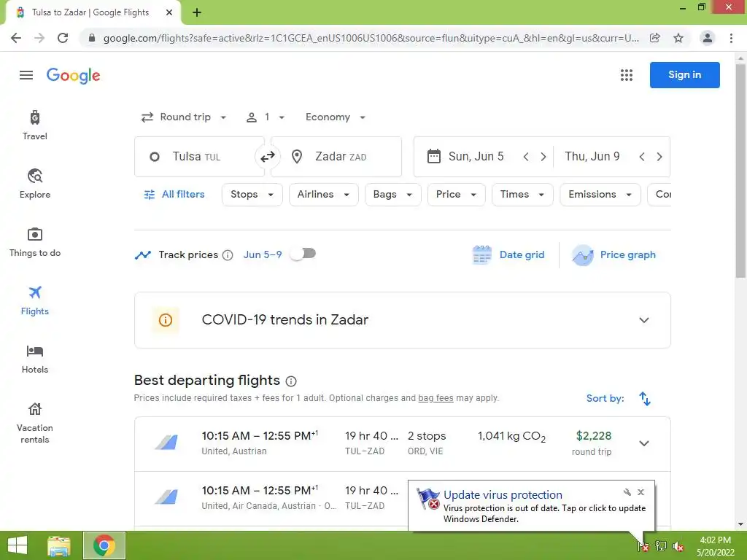Click the muted volume tray icon

tap(678, 546)
